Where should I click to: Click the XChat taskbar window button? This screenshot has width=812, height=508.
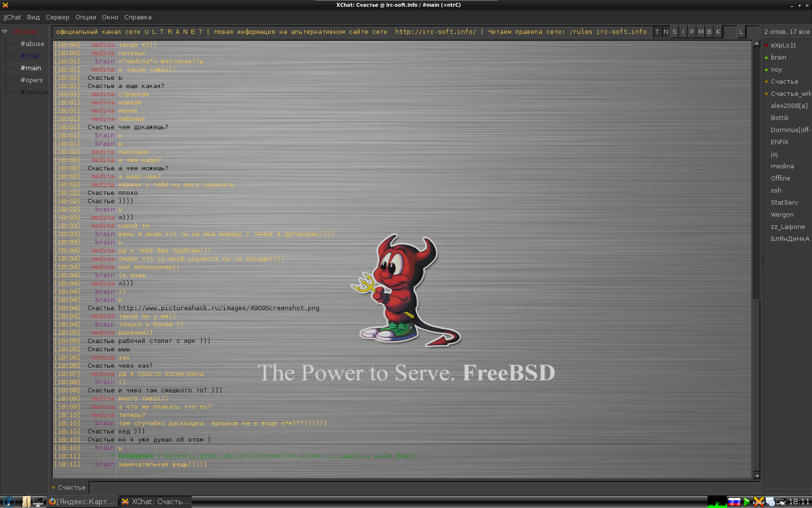click(156, 502)
